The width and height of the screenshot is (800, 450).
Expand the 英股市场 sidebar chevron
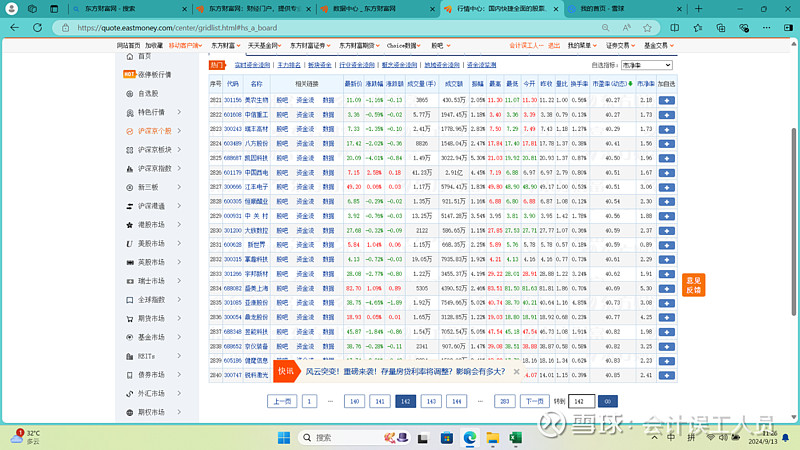pos(179,262)
